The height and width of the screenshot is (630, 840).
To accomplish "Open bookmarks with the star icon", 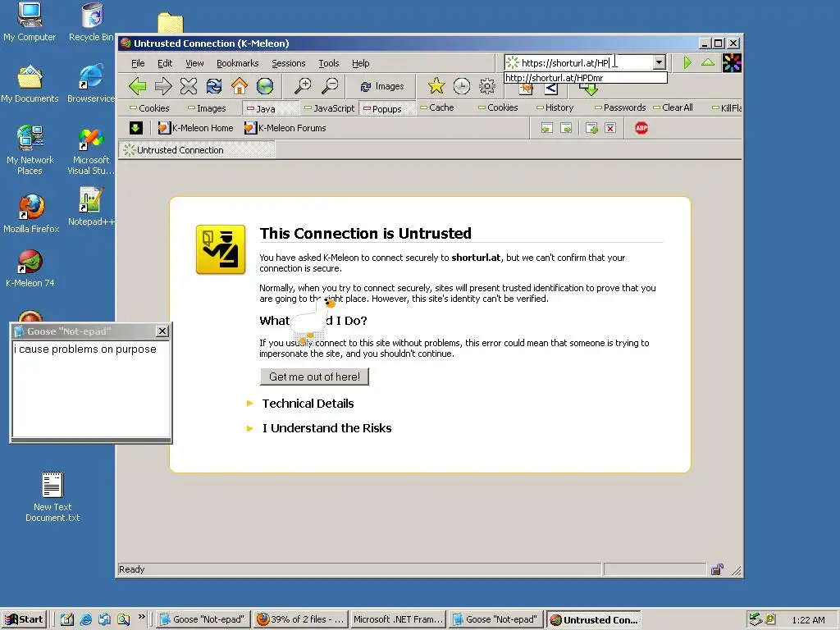I will click(436, 85).
